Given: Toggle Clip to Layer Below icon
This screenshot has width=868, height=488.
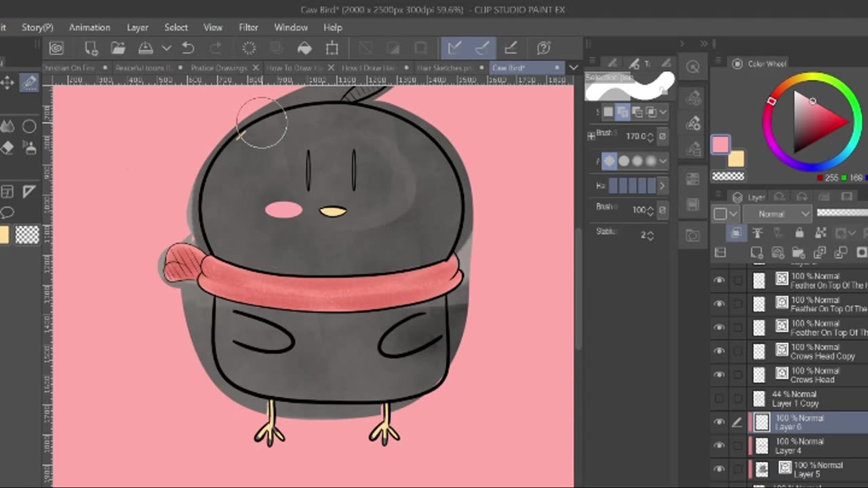Looking at the screenshot, I should [736, 233].
